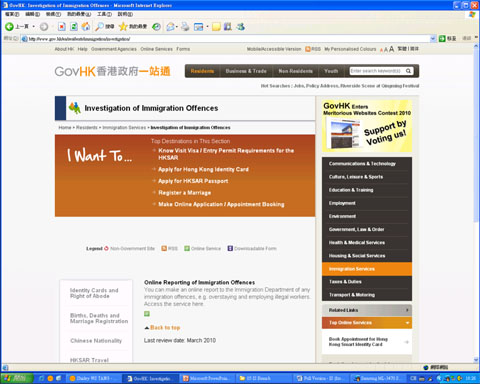Stop page loading with red X icon
Image resolution: width=480 pixels, height=384 pixels.
click(x=62, y=27)
